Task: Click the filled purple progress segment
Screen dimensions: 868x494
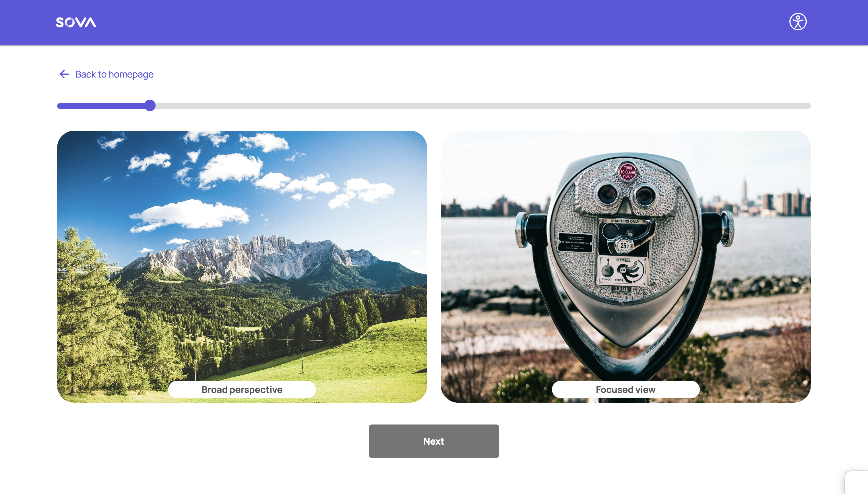Action: [102, 106]
